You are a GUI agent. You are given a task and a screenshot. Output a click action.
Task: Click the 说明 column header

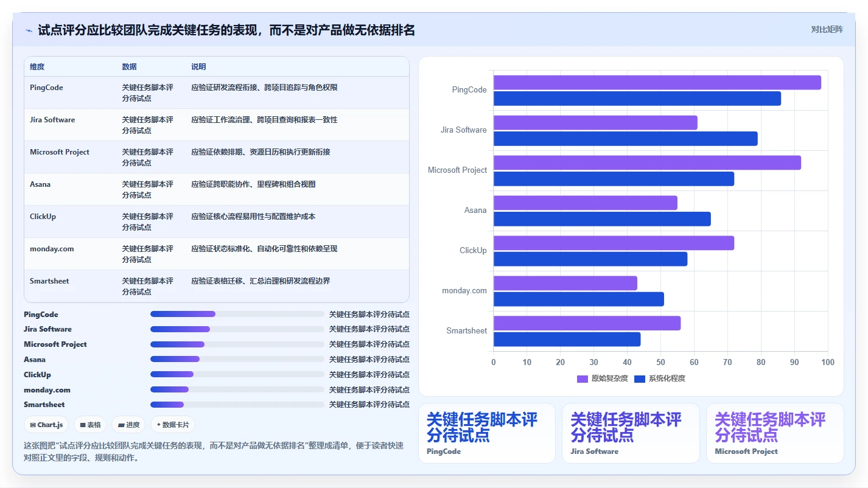click(x=198, y=67)
